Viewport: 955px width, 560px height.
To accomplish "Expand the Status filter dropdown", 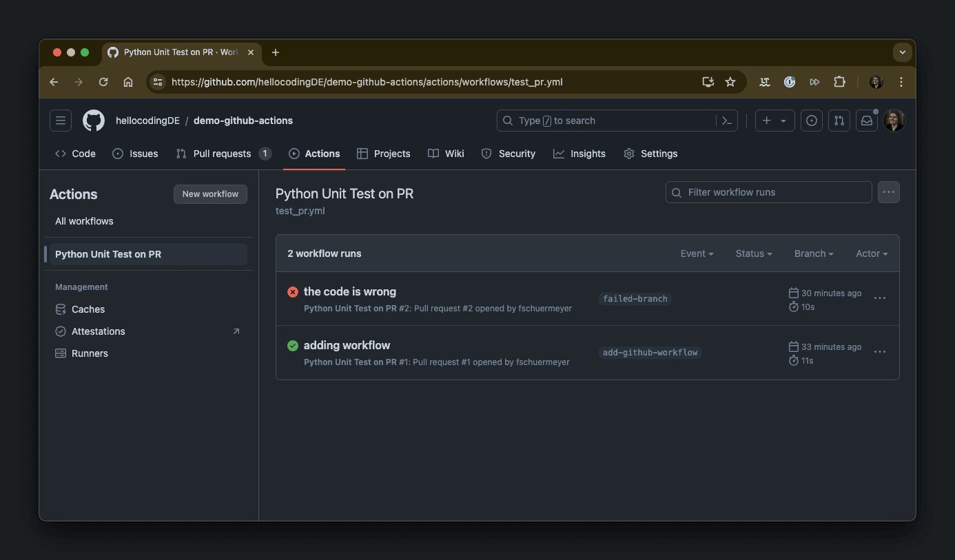I will 753,253.
